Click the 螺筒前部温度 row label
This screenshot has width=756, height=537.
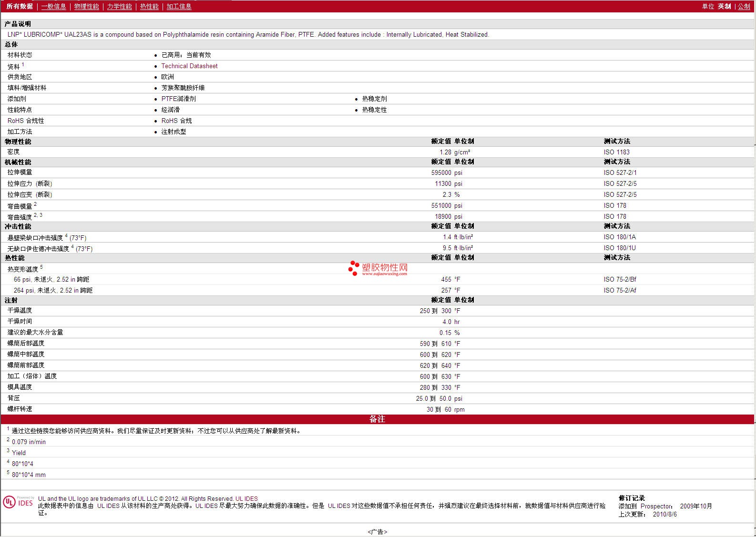26,365
